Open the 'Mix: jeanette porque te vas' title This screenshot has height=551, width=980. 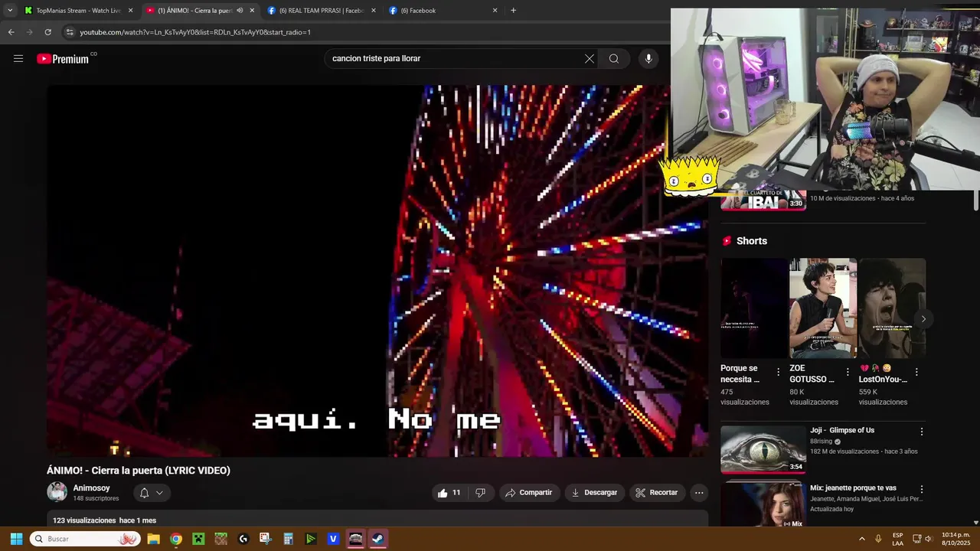853,488
